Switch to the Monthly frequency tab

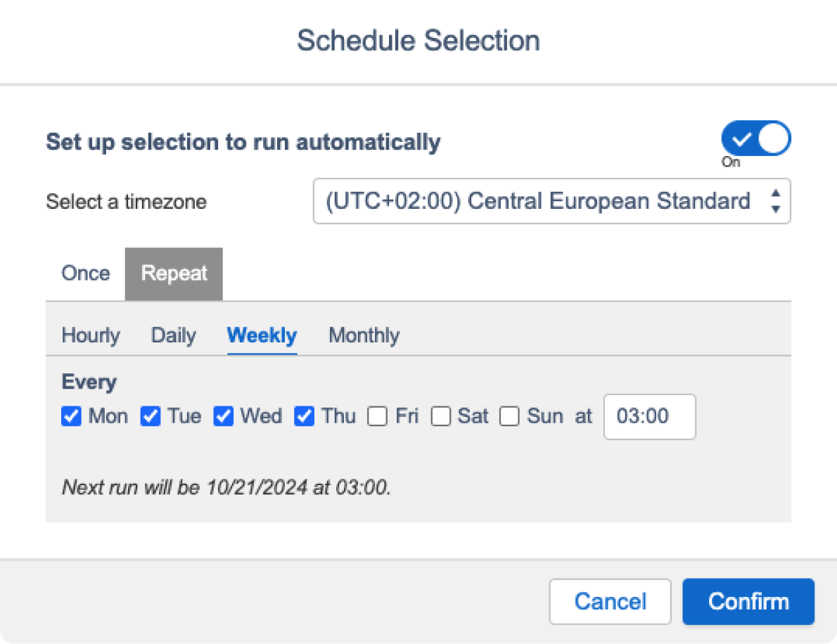364,335
